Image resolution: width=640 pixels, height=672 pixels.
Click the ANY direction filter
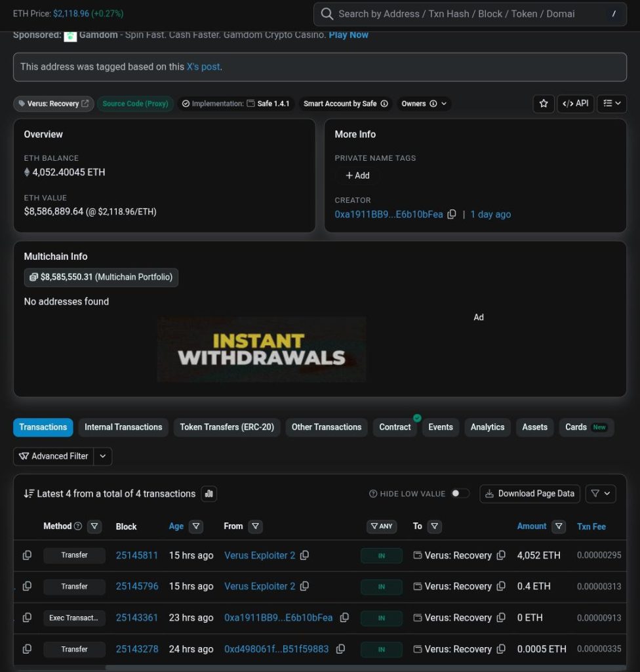coord(381,526)
